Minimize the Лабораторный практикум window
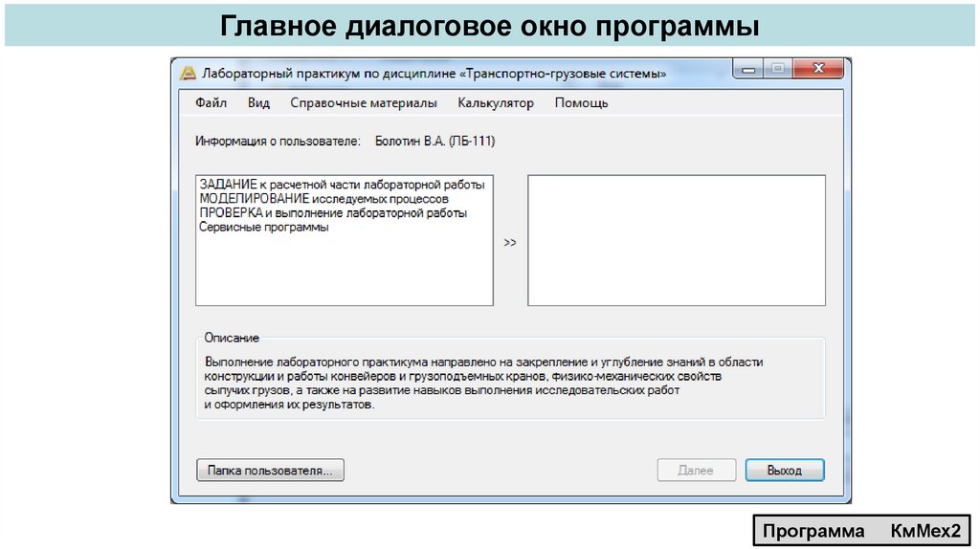This screenshot has height=549, width=980. [748, 69]
